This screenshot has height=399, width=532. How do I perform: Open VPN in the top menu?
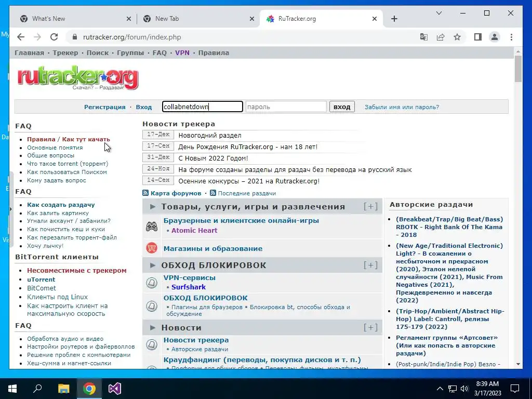[x=182, y=52]
